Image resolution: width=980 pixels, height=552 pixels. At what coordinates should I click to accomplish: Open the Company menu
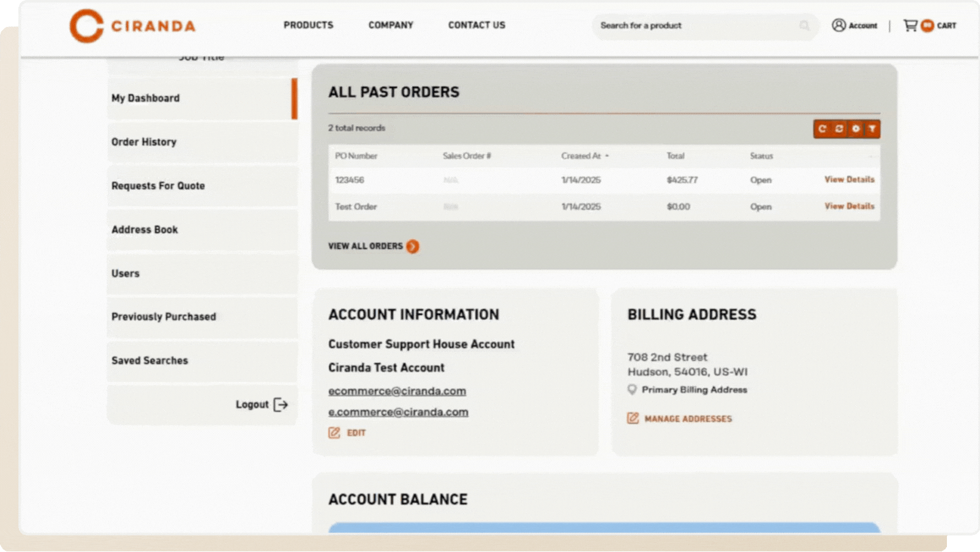391,25
